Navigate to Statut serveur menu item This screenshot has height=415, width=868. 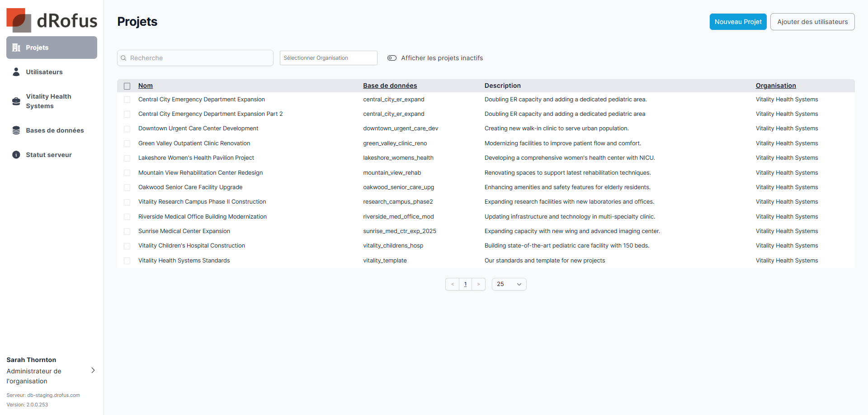click(x=49, y=155)
